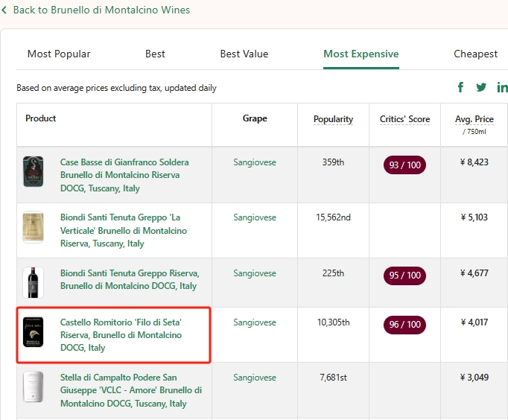
Task: Click the 93 / 100 critics' score badge
Action: click(404, 165)
